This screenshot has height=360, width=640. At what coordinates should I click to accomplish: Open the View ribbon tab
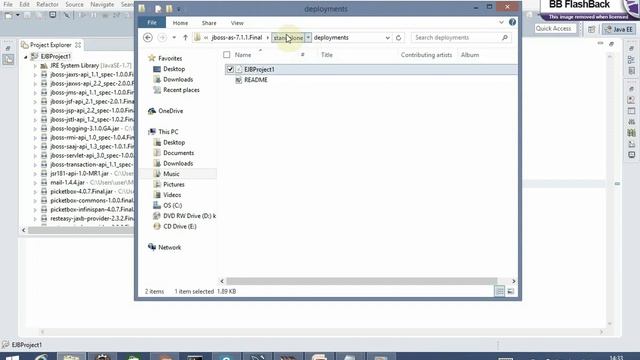(237, 23)
